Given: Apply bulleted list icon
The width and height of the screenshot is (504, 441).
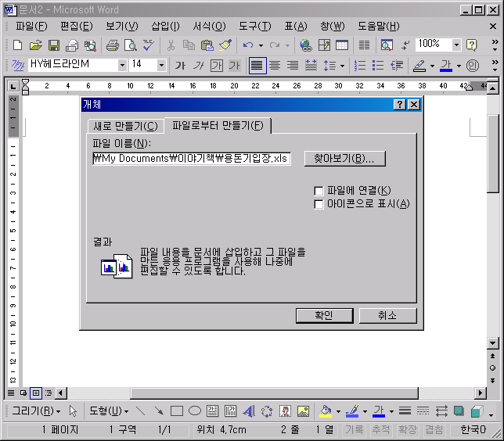Looking at the screenshot, I should [x=378, y=66].
